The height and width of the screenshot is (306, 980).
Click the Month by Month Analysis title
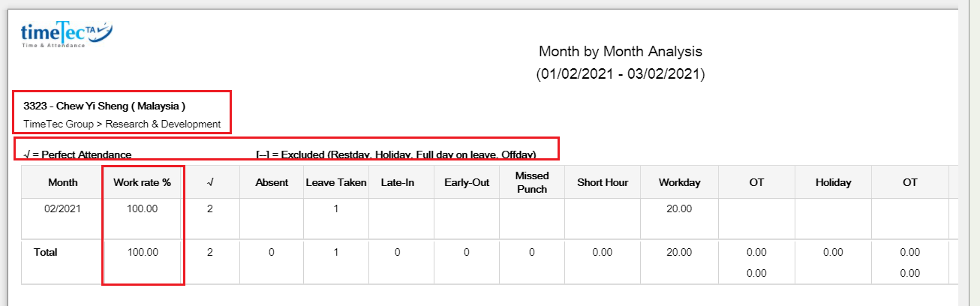(620, 52)
